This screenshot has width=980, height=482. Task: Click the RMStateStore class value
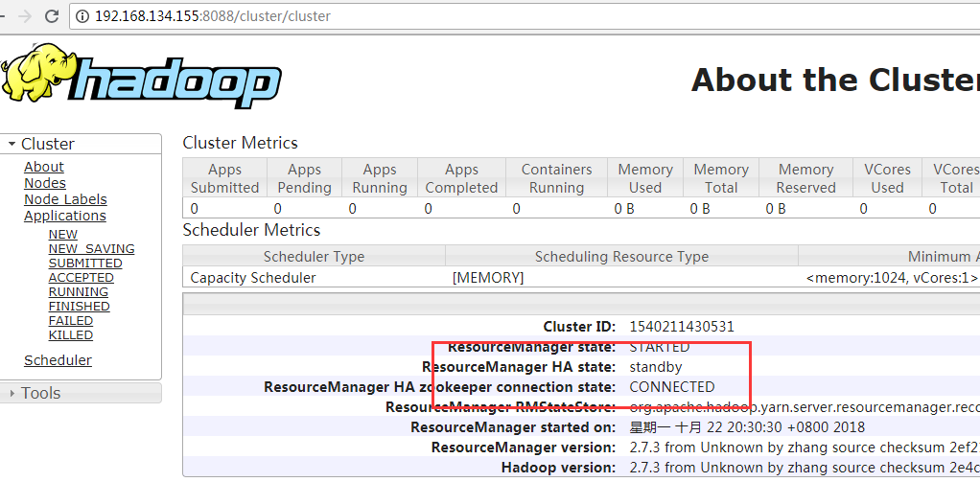pyautogui.click(x=805, y=407)
